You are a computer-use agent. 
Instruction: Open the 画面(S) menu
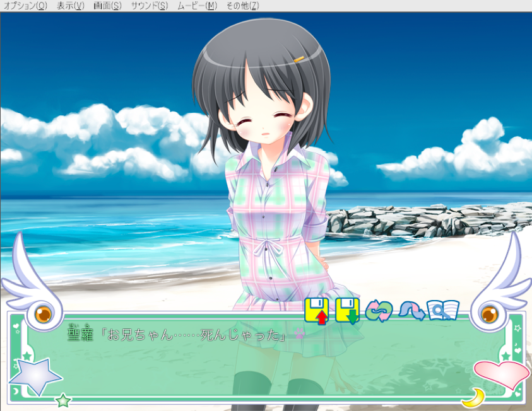click(107, 6)
